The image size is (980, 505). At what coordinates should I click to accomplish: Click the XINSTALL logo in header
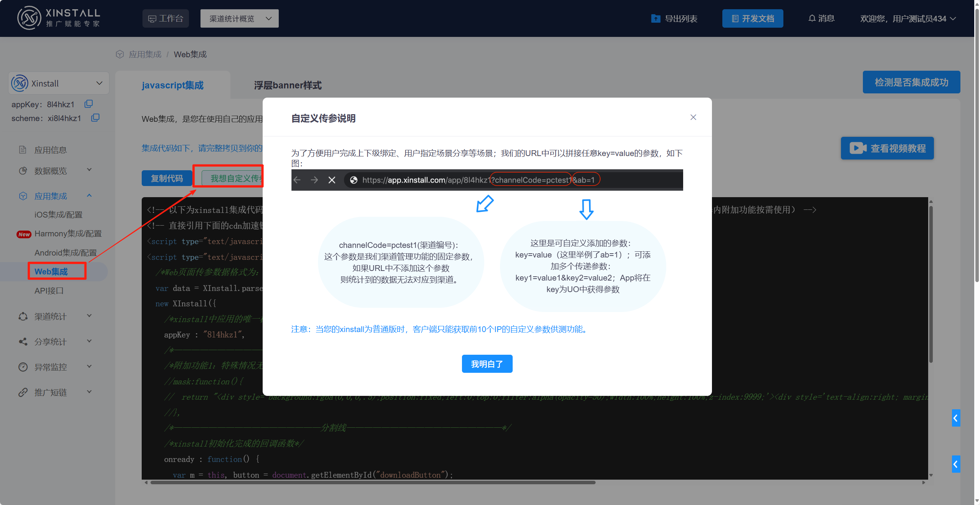(x=58, y=18)
